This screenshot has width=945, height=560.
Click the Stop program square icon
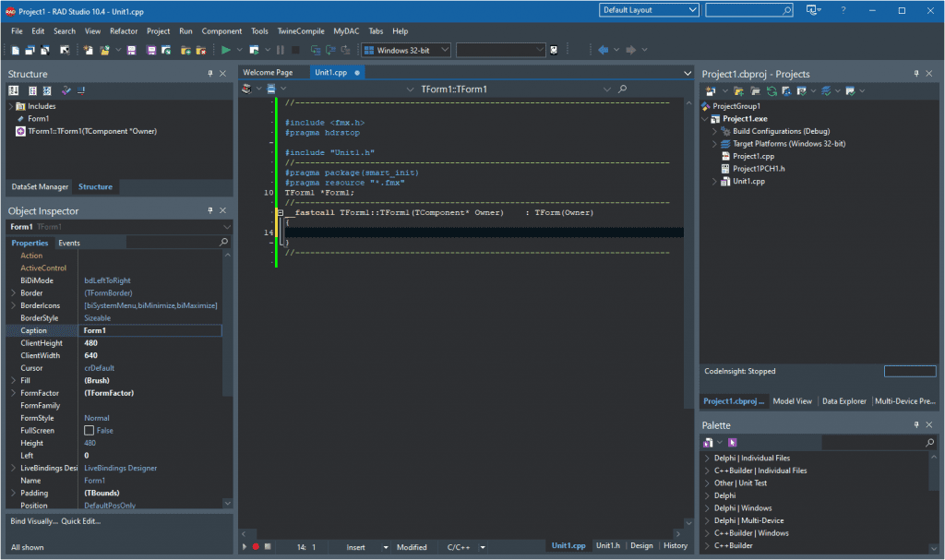(295, 50)
